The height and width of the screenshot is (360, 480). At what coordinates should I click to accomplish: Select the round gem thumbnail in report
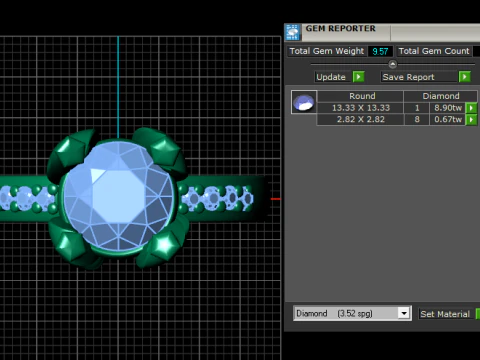click(304, 102)
